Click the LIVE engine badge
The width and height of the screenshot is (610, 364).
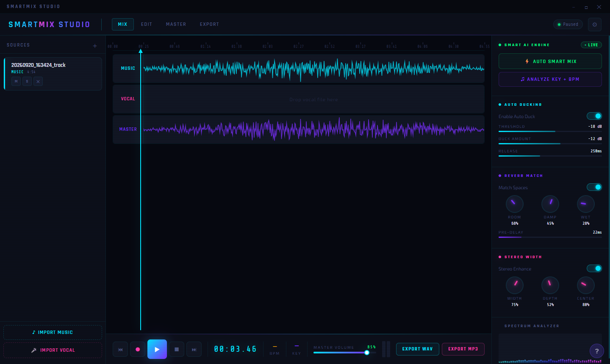click(x=591, y=45)
